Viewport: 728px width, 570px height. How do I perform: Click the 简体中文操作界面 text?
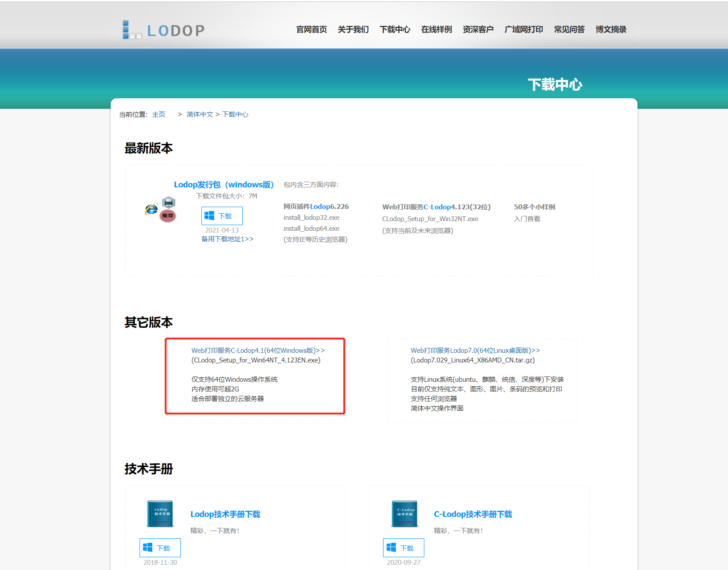tap(437, 409)
